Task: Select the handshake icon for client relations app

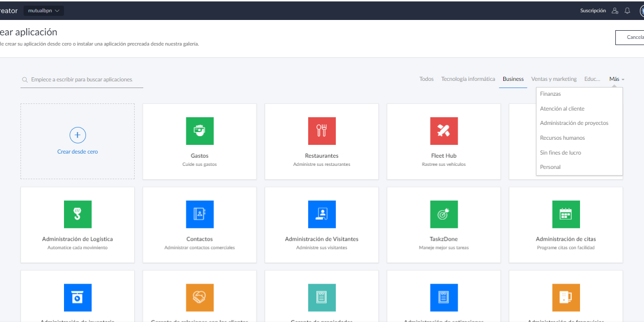Action: click(200, 297)
